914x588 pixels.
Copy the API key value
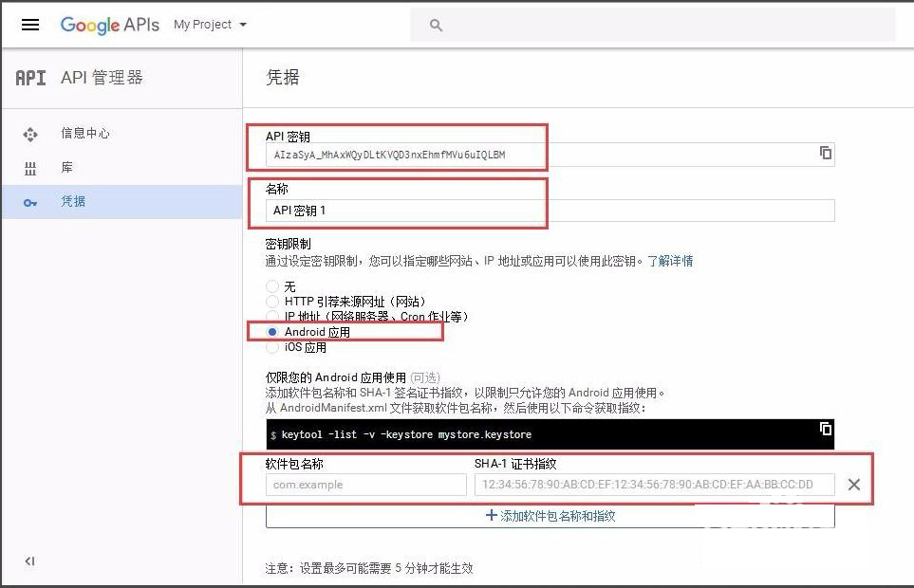tap(826, 153)
